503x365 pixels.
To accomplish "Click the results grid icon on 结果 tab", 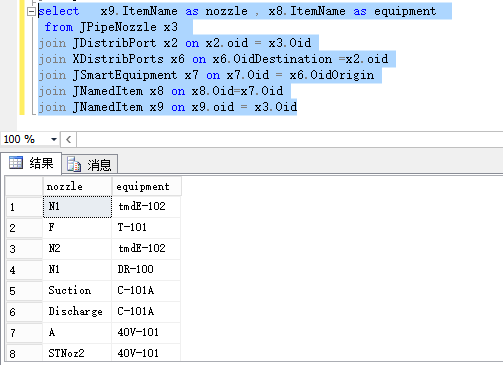I will (x=16, y=163).
